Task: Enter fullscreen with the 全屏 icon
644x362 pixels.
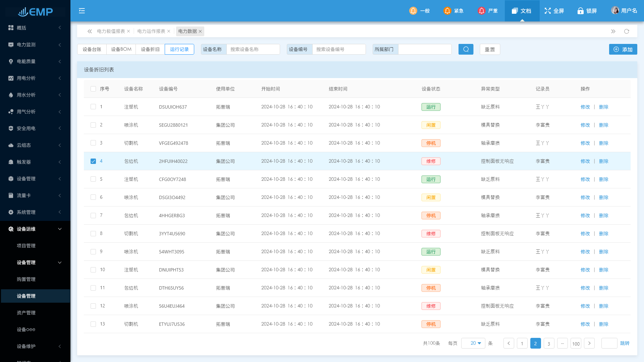Action: click(x=548, y=11)
